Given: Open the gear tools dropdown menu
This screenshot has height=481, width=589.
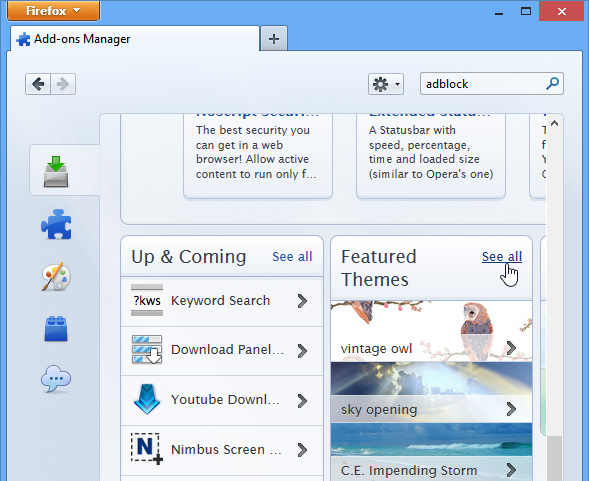Looking at the screenshot, I should click(x=386, y=84).
